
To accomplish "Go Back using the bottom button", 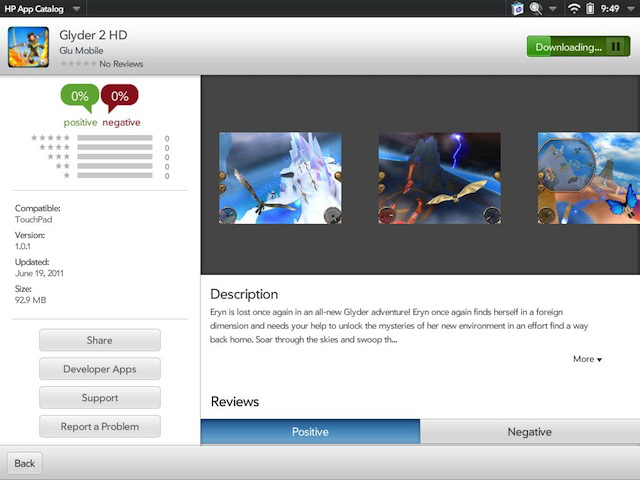I will (24, 463).
